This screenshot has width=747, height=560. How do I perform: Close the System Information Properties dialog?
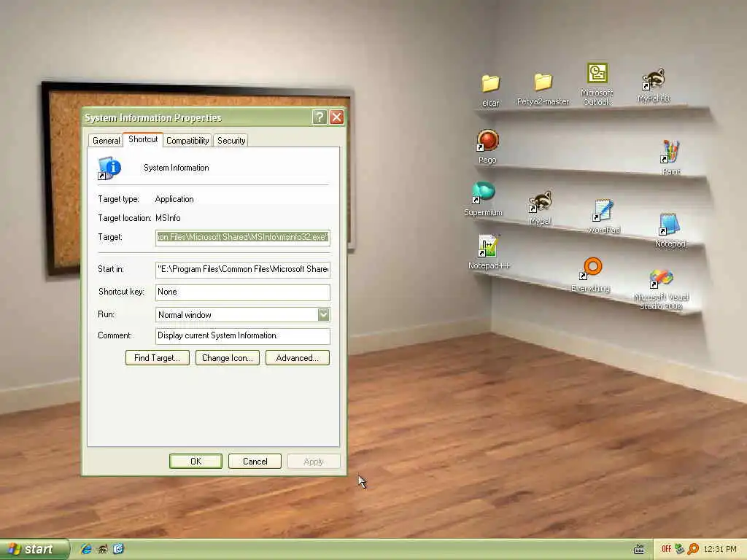point(337,117)
